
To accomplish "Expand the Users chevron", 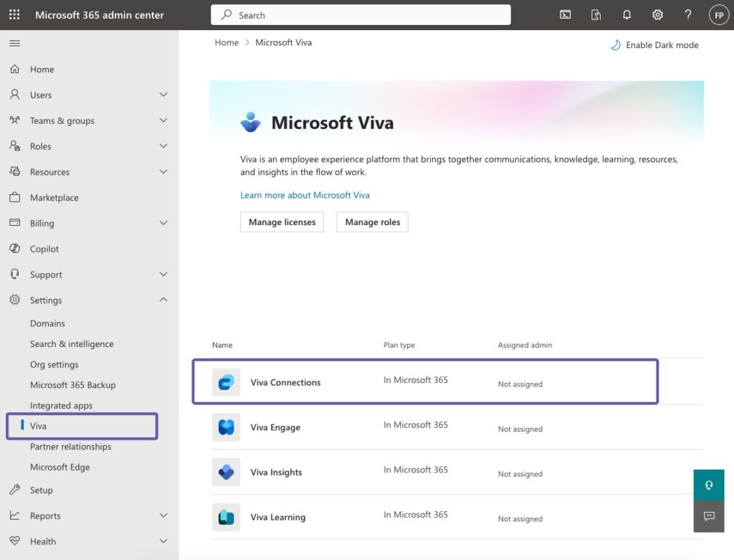I will point(163,95).
